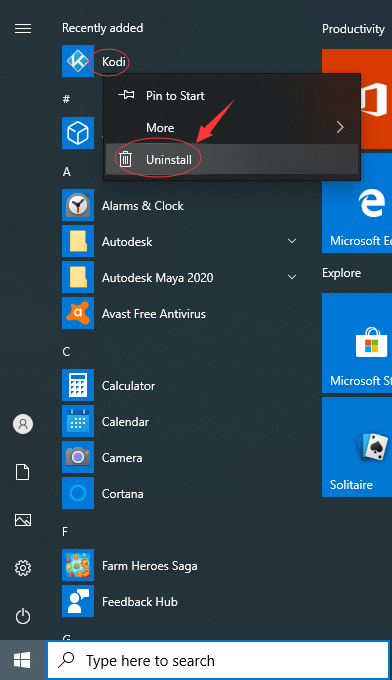This screenshot has height=680, width=392.
Task: Open the Autodesk folder icon
Action: [x=78, y=241]
